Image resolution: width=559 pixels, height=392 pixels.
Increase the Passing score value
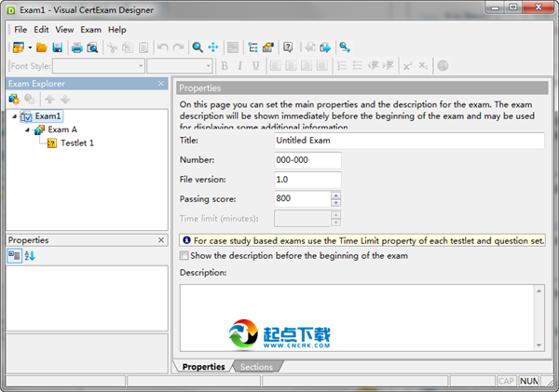(335, 196)
